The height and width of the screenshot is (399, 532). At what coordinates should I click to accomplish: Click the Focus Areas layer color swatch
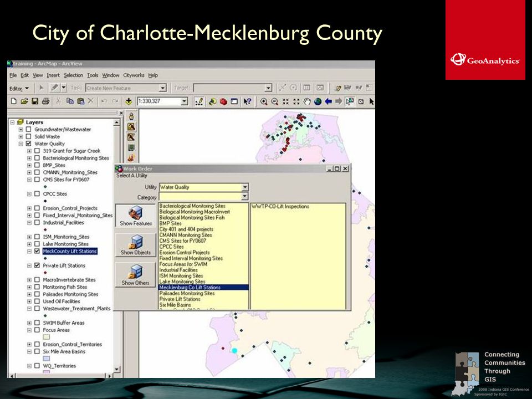tap(46, 337)
